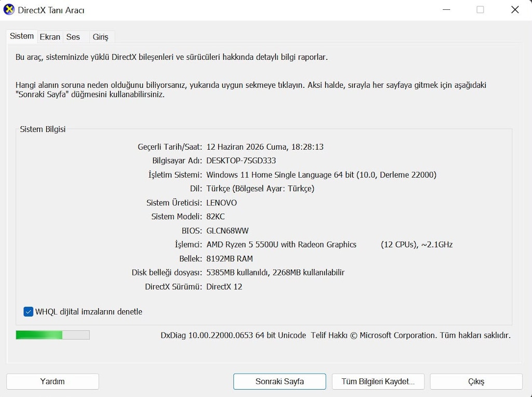Open the Ekran tab
The height and width of the screenshot is (397, 532).
tap(50, 37)
